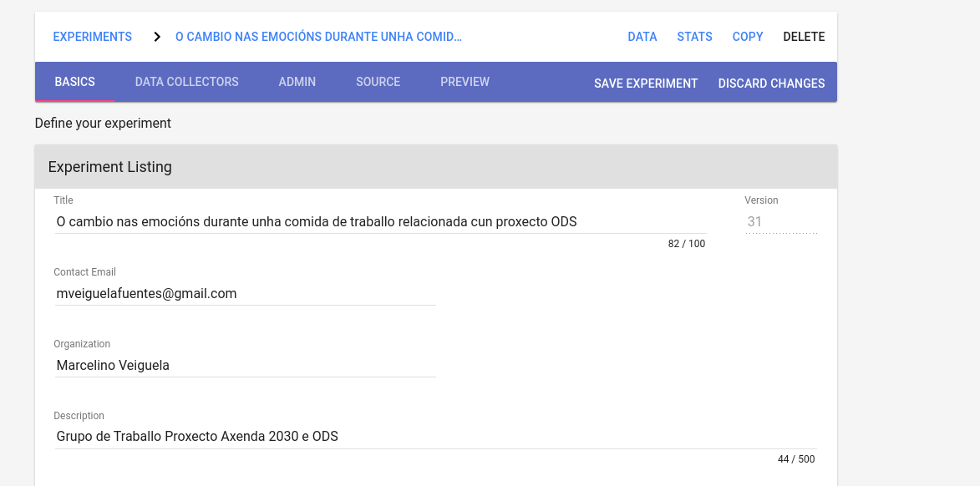Go back to the Experiments list

tap(92, 37)
